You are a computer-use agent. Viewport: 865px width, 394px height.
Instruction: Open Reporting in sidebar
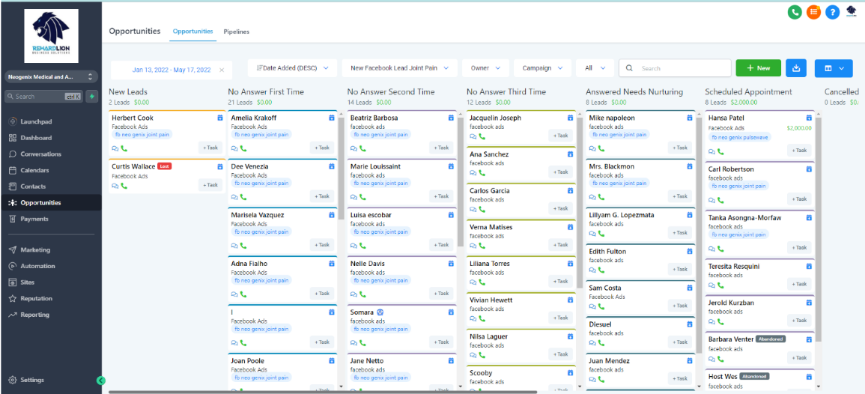(x=35, y=315)
